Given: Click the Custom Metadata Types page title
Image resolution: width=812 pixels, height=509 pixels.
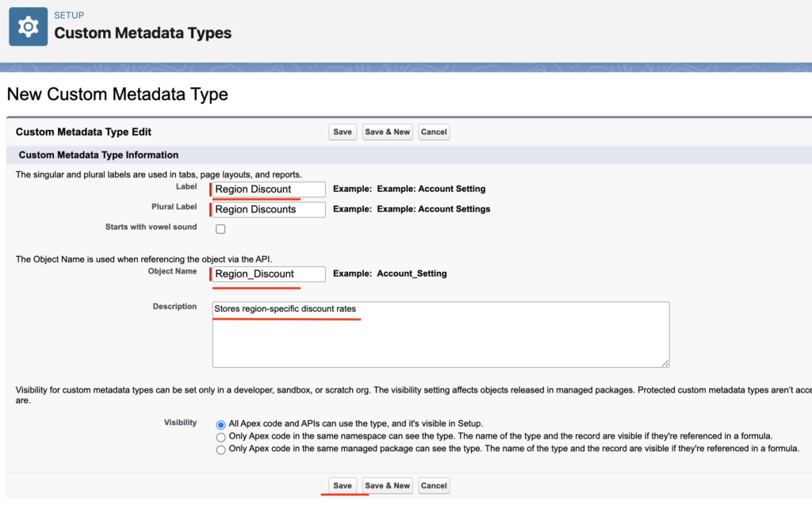Looking at the screenshot, I should 143,33.
